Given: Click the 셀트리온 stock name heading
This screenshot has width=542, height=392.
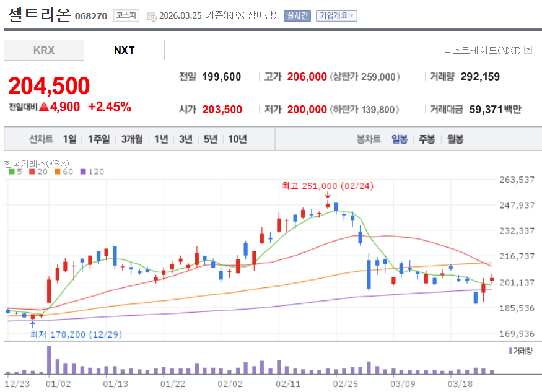Looking at the screenshot, I should (x=38, y=15).
